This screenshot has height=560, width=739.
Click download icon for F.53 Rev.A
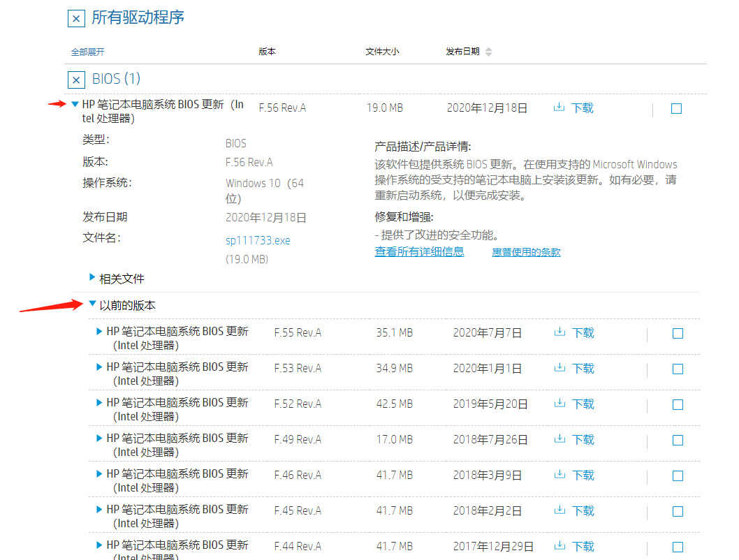pos(559,368)
